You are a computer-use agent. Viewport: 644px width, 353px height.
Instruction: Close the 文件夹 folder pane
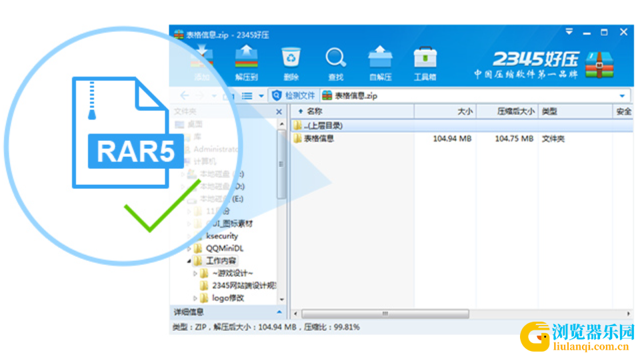(x=279, y=112)
